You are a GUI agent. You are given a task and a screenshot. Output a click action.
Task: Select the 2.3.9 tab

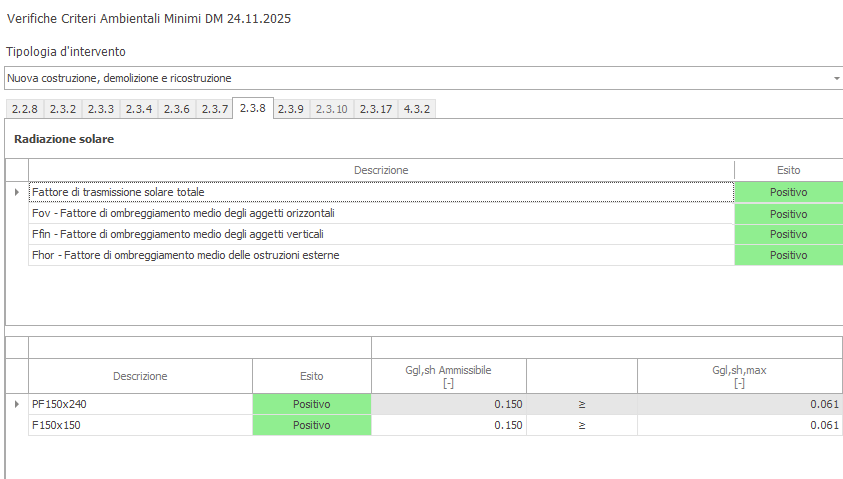click(290, 109)
